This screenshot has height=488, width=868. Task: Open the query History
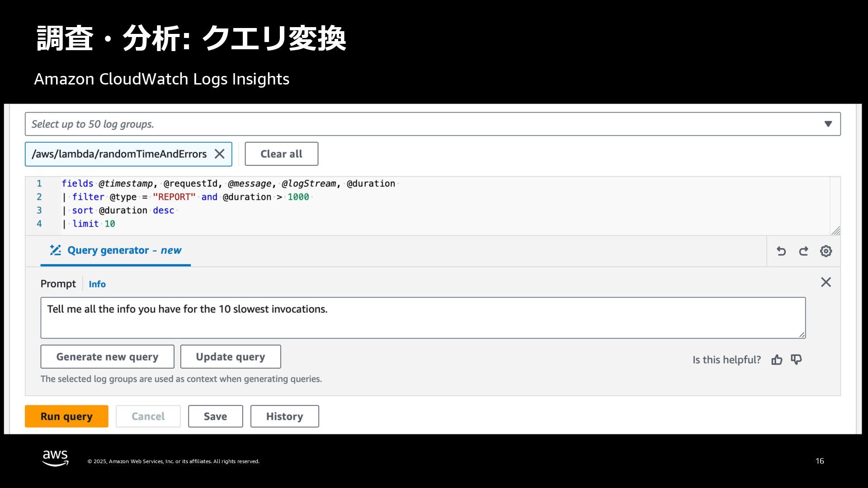tap(285, 417)
